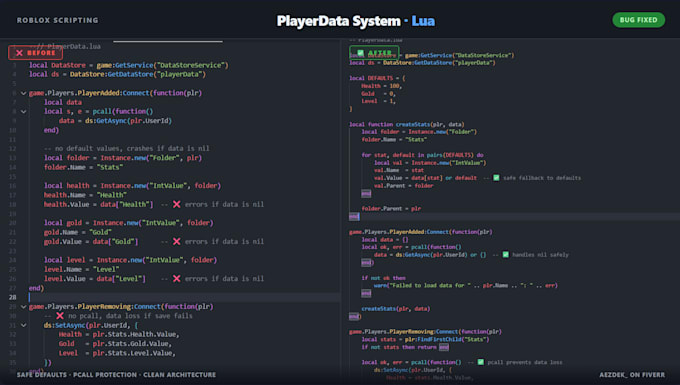680x385 pixels.
Task: Click 'Health = plr.Stats.Health.Value,' line
Action: (x=119, y=334)
